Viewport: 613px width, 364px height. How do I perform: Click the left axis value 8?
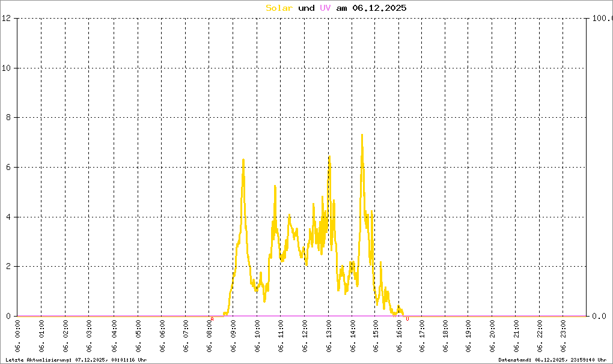click(x=8, y=118)
